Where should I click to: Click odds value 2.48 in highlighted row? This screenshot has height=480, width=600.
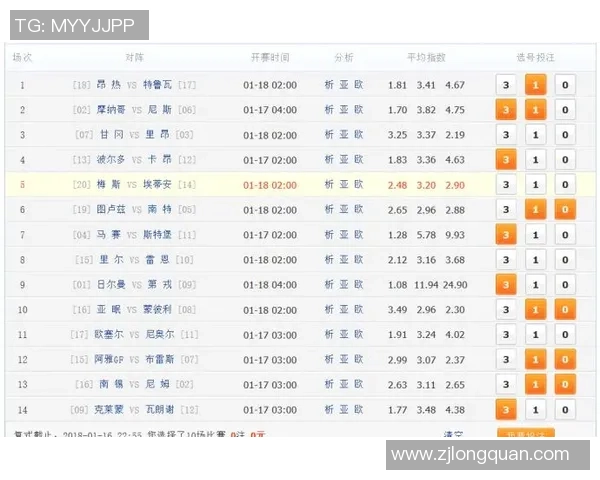click(x=397, y=185)
